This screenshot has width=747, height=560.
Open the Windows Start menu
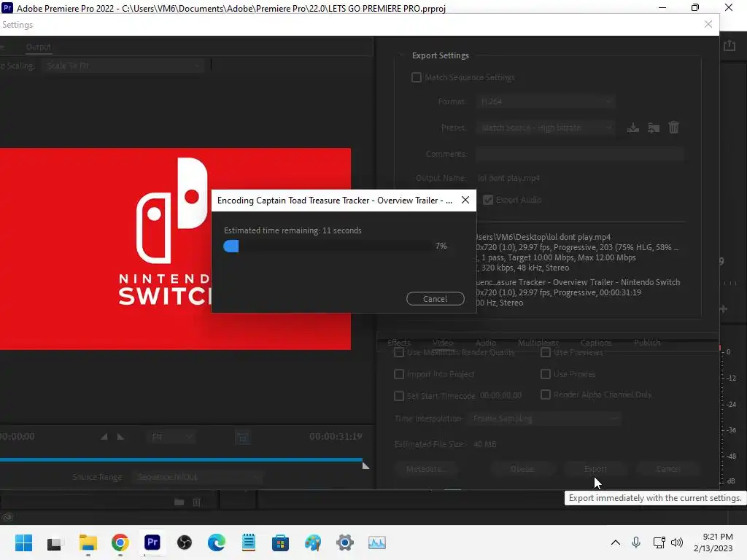tap(23, 542)
